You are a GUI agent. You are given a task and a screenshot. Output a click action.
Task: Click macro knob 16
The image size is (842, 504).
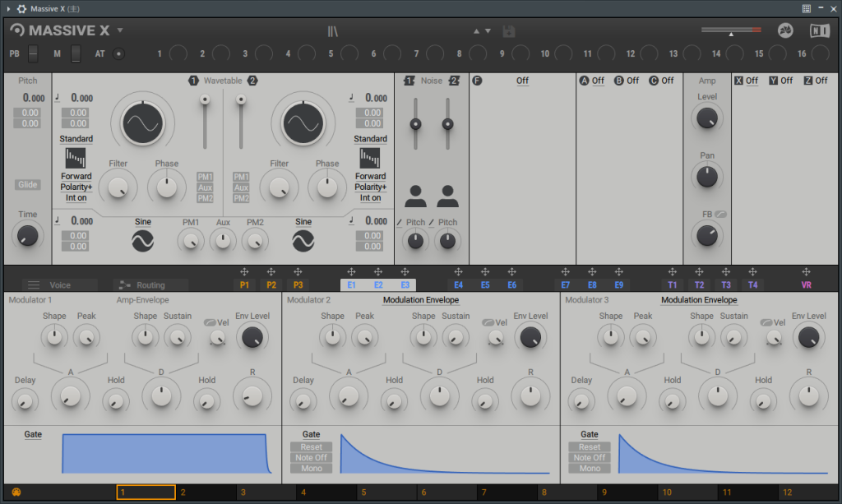[x=821, y=53]
